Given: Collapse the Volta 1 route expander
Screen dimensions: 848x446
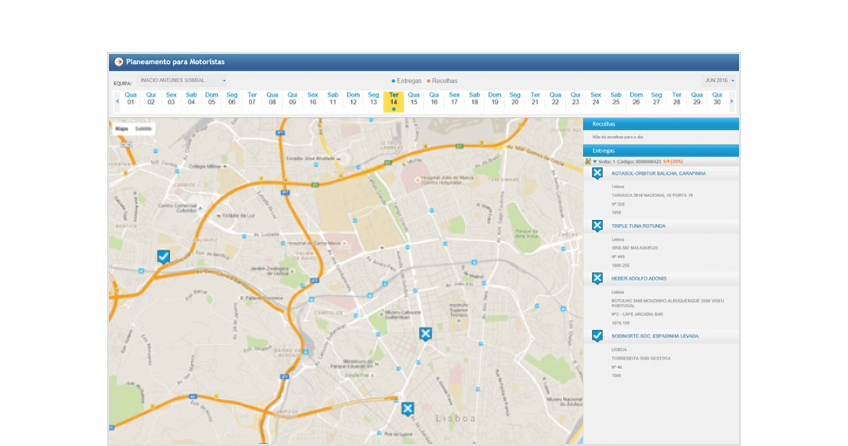Looking at the screenshot, I should click(x=594, y=161).
